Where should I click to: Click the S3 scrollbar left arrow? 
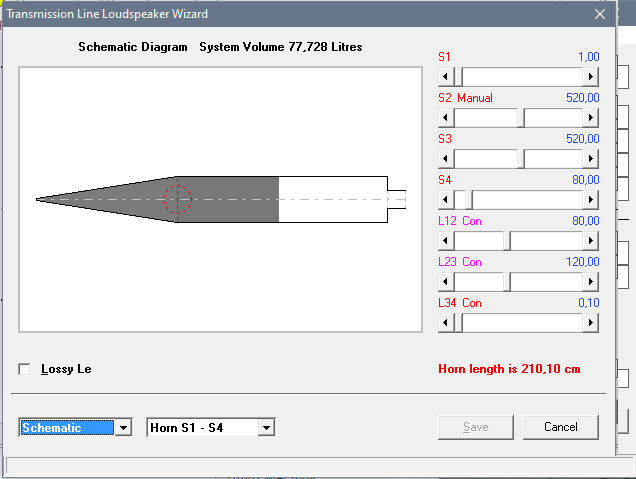pos(446,158)
